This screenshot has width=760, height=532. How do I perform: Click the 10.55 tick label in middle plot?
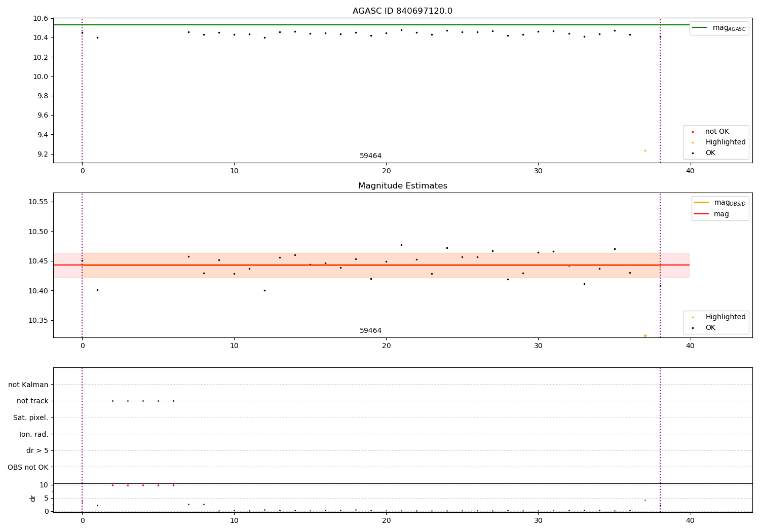[x=38, y=202]
